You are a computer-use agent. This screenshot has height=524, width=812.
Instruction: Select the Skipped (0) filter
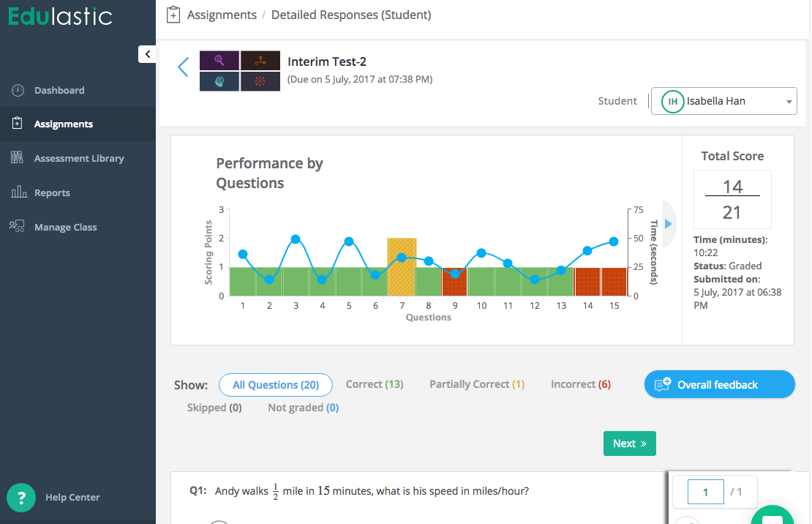(214, 408)
